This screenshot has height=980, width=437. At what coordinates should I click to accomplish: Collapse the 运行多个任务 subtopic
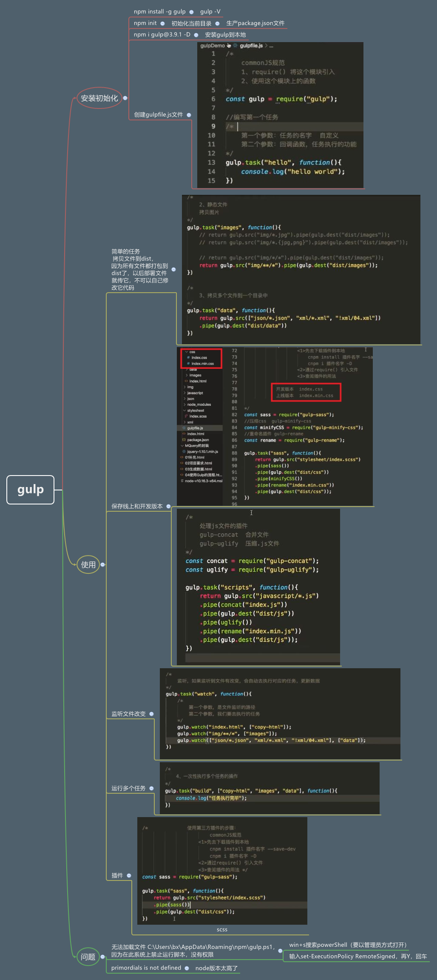pyautogui.click(x=151, y=788)
